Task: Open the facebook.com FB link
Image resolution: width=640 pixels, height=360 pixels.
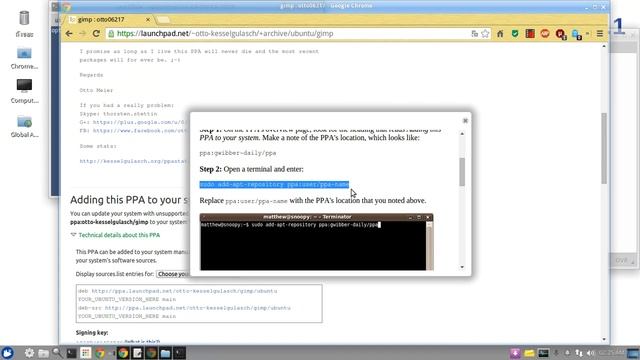Action: (140, 131)
